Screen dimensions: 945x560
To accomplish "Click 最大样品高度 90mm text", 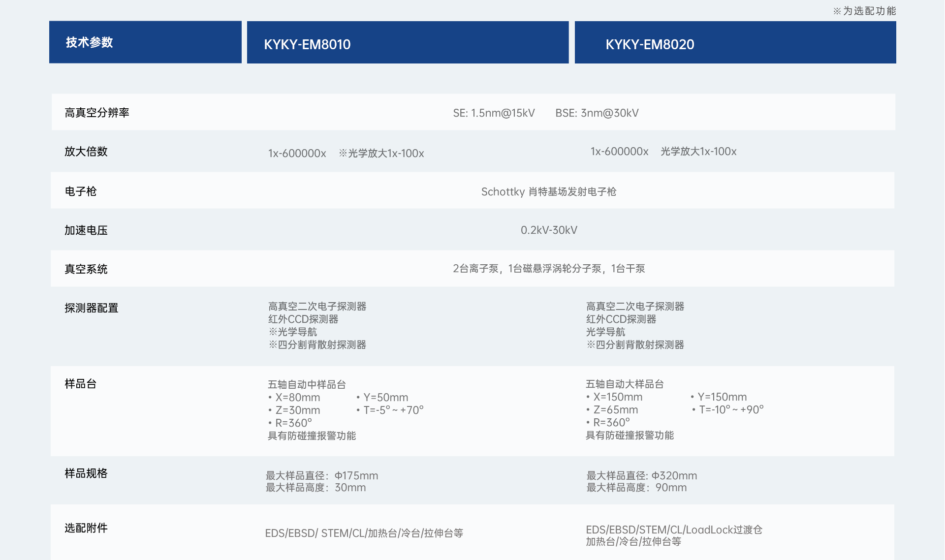I will 636,488.
